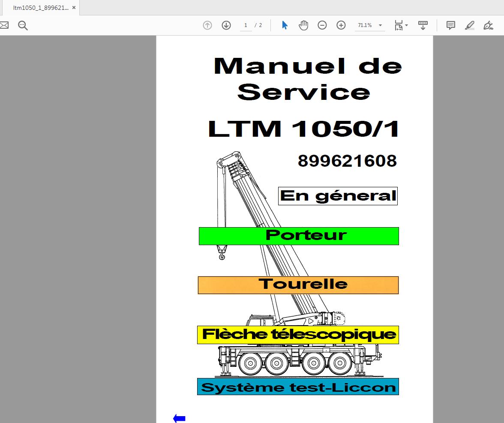Click the scrolling mode toolbar icon
This screenshot has height=423, width=504.
(x=423, y=25)
